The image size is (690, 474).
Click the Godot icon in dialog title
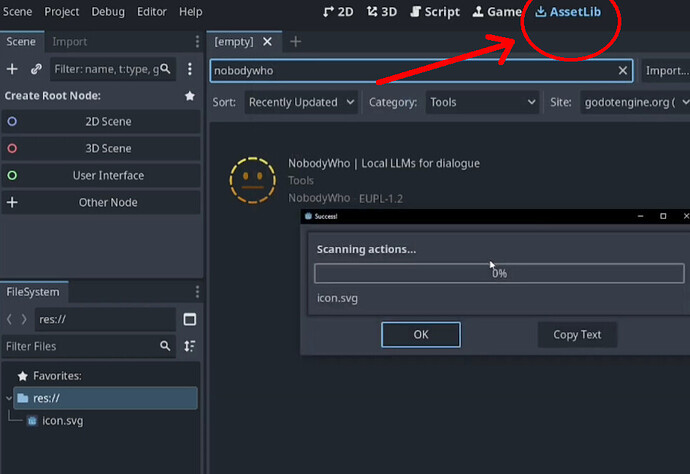pyautogui.click(x=308, y=216)
